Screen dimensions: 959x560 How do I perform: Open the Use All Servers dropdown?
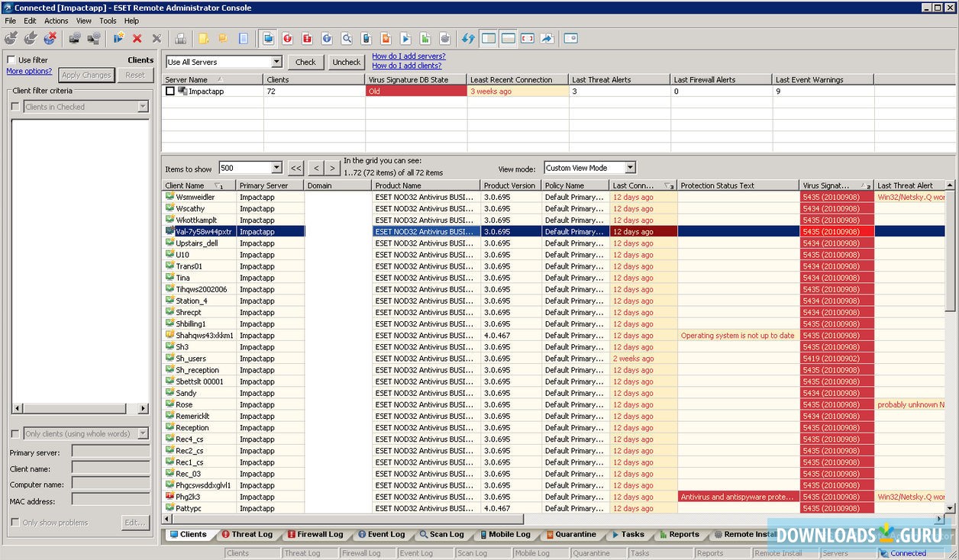pyautogui.click(x=276, y=62)
